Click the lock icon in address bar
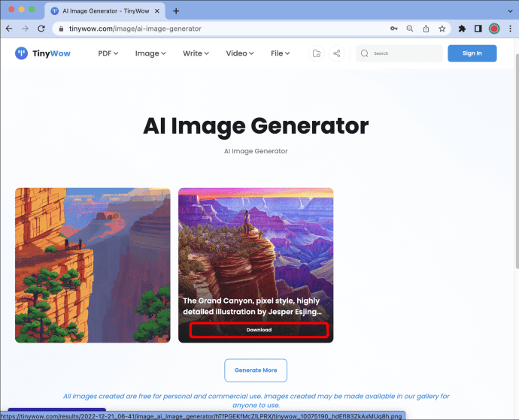 (x=61, y=29)
